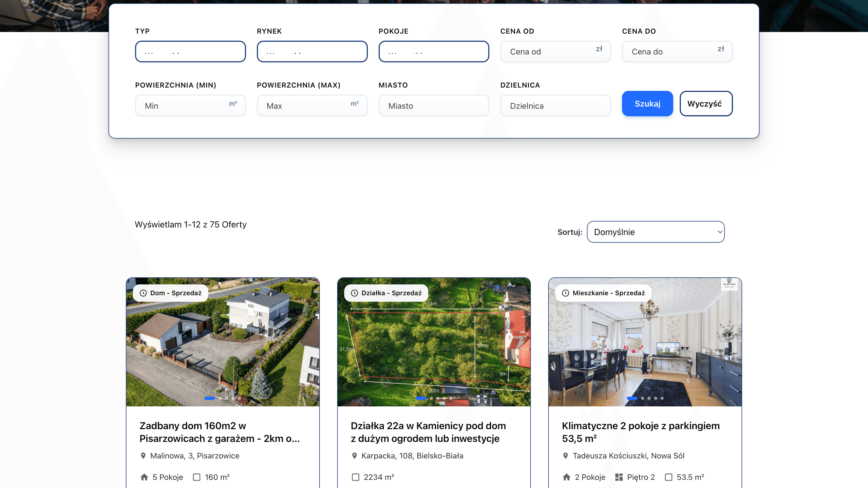868x488 pixels.
Task: Click the Mieszkanie - Sprzedaż badge
Action: (603, 293)
